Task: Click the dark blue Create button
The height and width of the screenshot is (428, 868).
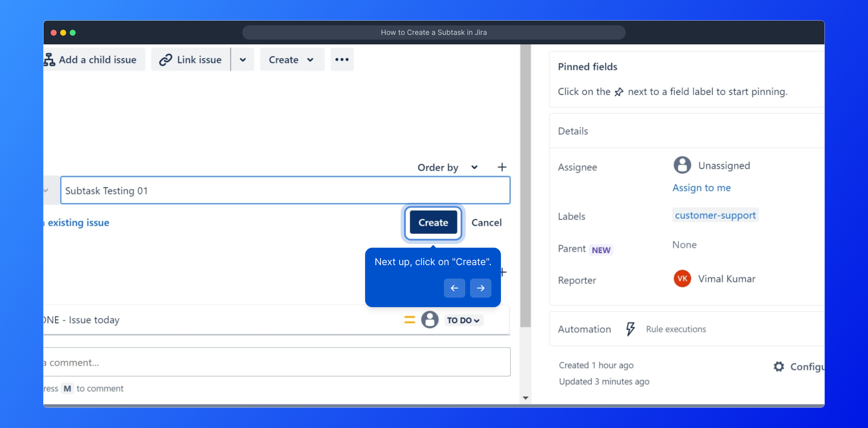Action: tap(433, 223)
